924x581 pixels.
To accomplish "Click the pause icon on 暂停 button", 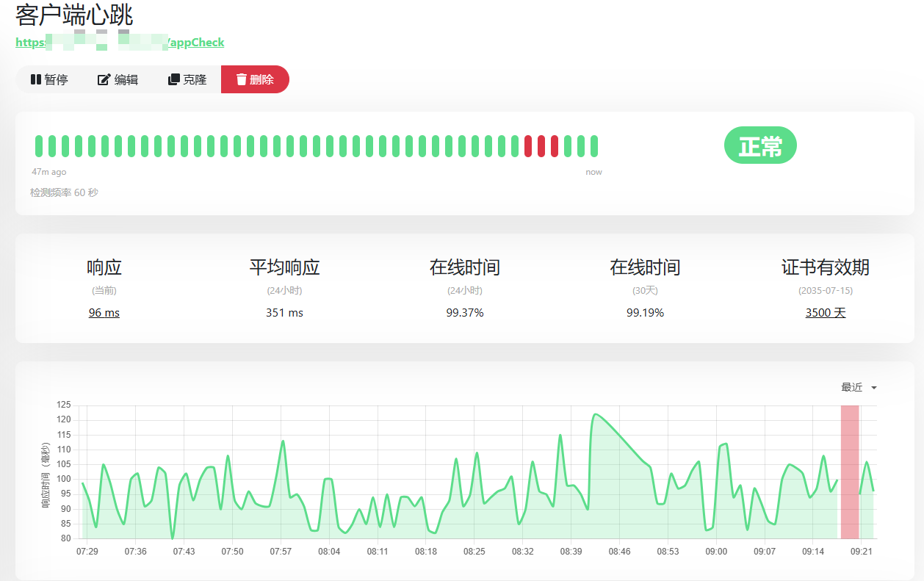I will (35, 79).
